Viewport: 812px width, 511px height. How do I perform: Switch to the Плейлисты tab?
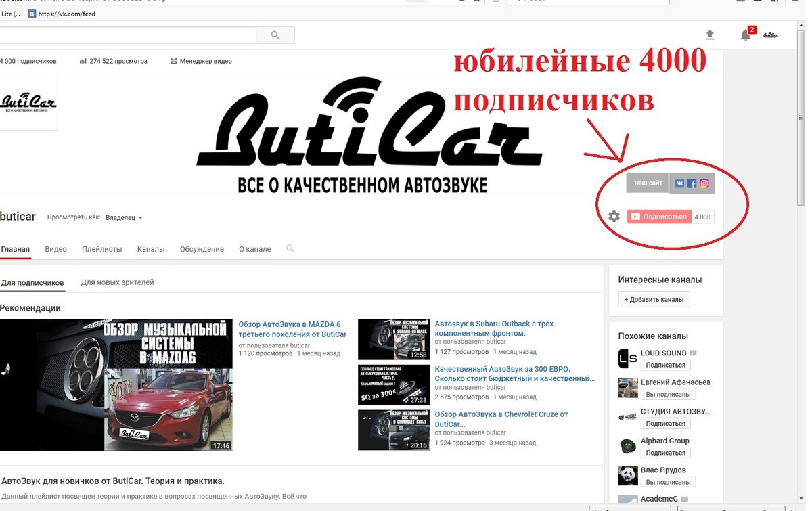pos(102,249)
